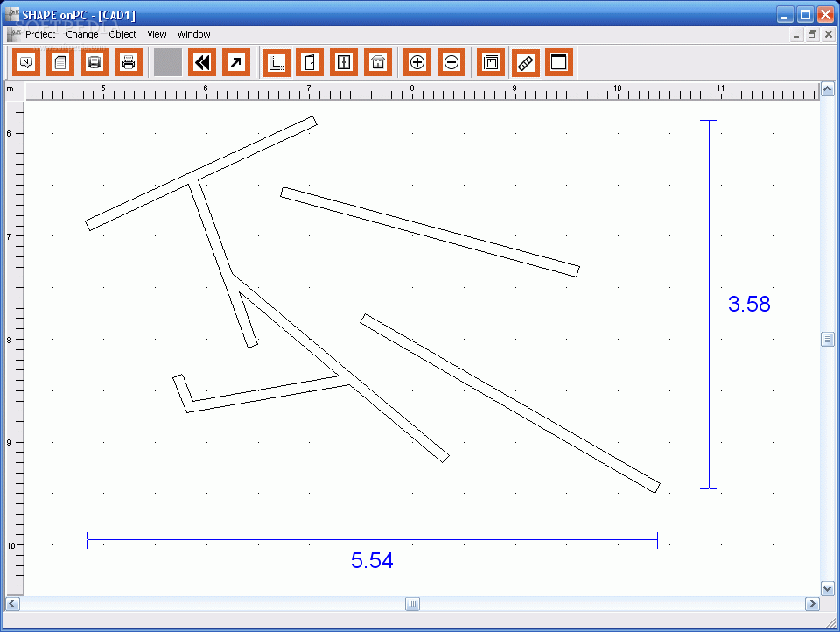The image size is (840, 632).
Task: Click the vertical scrollbar thumb
Action: click(827, 340)
